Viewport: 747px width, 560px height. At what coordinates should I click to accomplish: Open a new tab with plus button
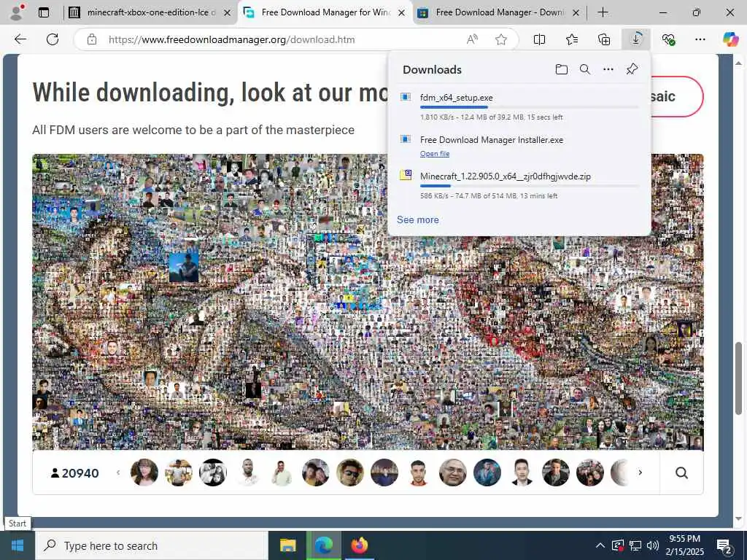(x=603, y=12)
